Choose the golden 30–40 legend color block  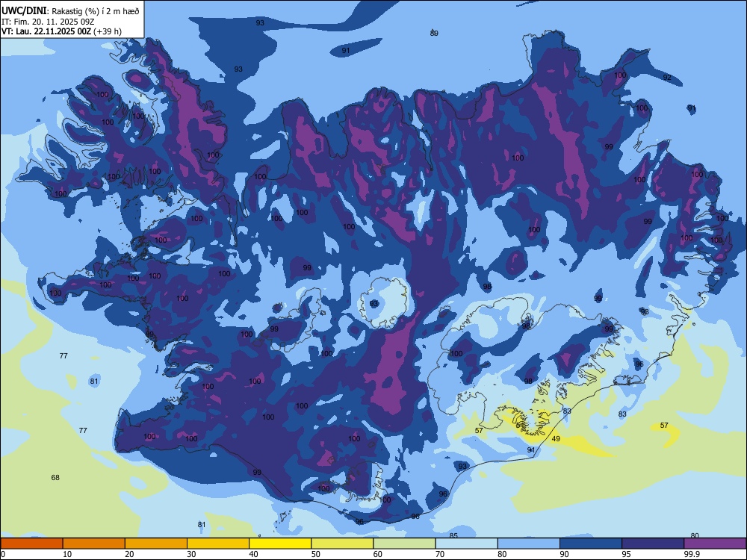218,544
